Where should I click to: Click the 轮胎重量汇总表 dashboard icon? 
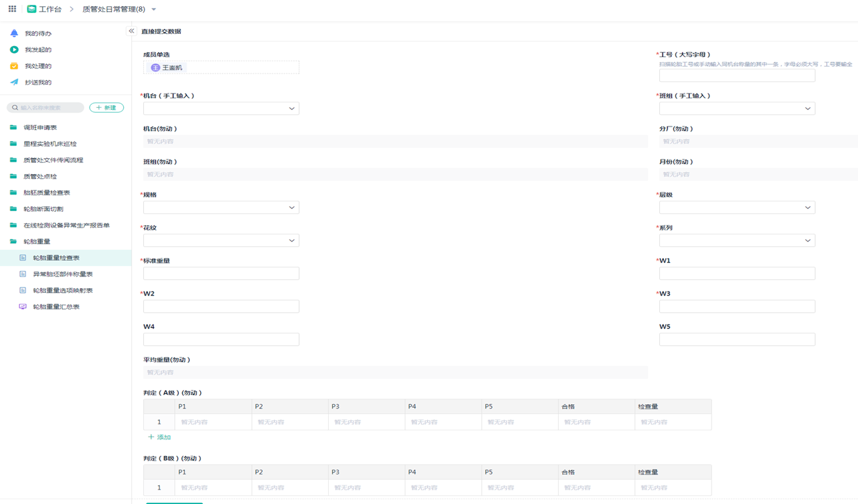tap(23, 307)
